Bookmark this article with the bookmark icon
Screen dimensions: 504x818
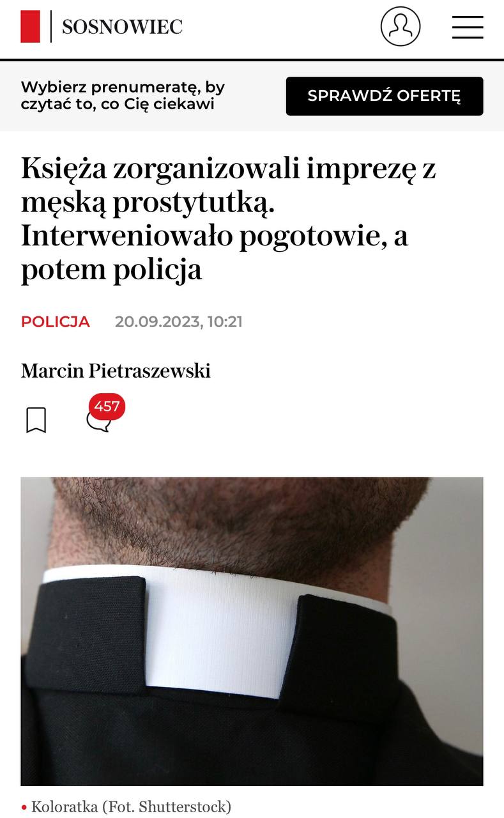36,420
